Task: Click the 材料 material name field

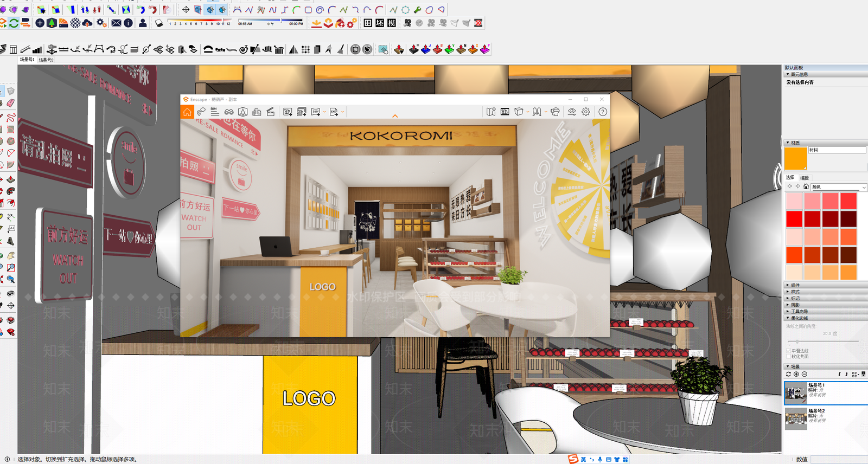Action: [837, 150]
